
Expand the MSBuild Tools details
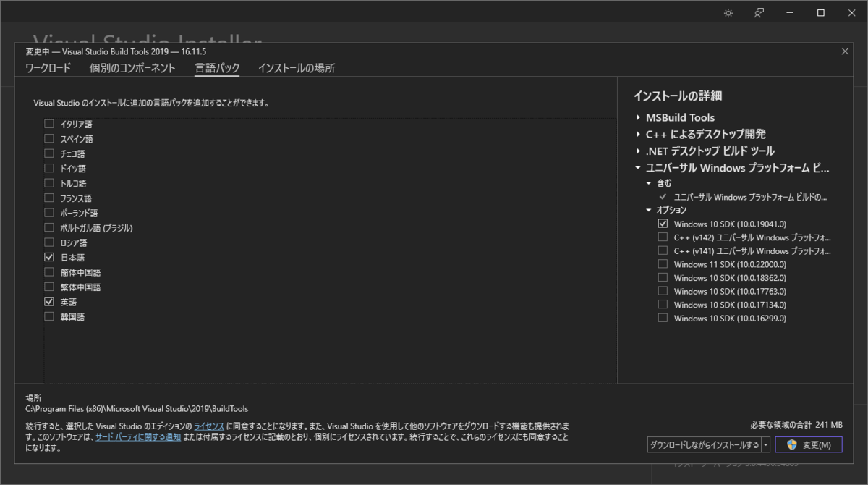point(638,117)
